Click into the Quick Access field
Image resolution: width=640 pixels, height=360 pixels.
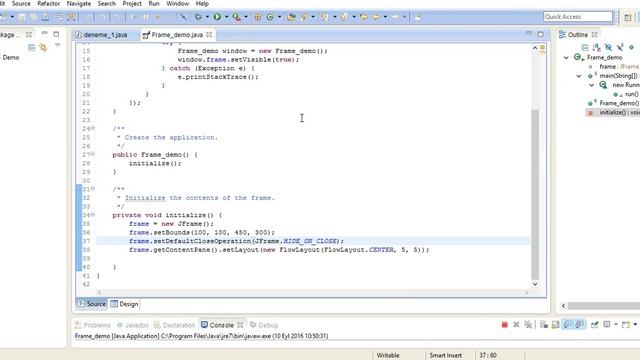[578, 17]
